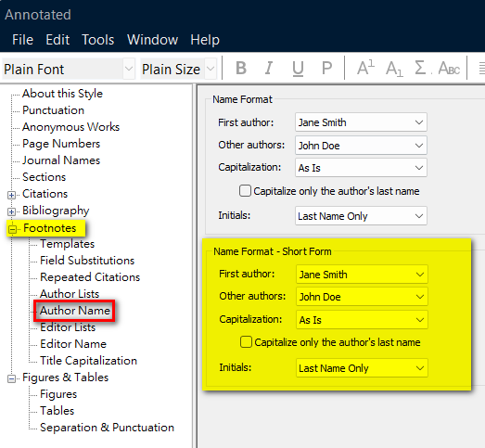Screen dimensions: 485x448
Task: Open Name Format Capitalization dropdown
Action: 361,168
